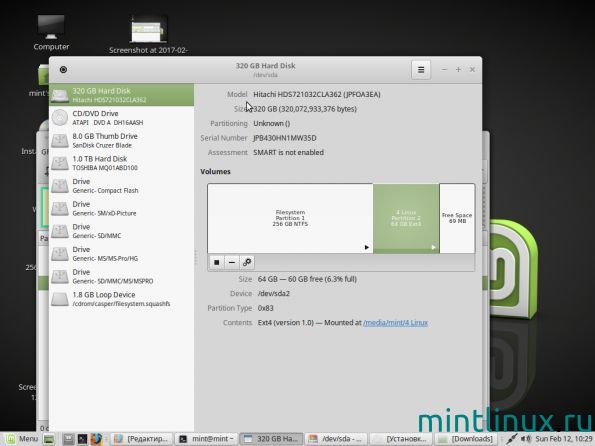Select the 320 GB Hard Disk in the device list
Screen dimensions: 595x446
tap(121, 95)
